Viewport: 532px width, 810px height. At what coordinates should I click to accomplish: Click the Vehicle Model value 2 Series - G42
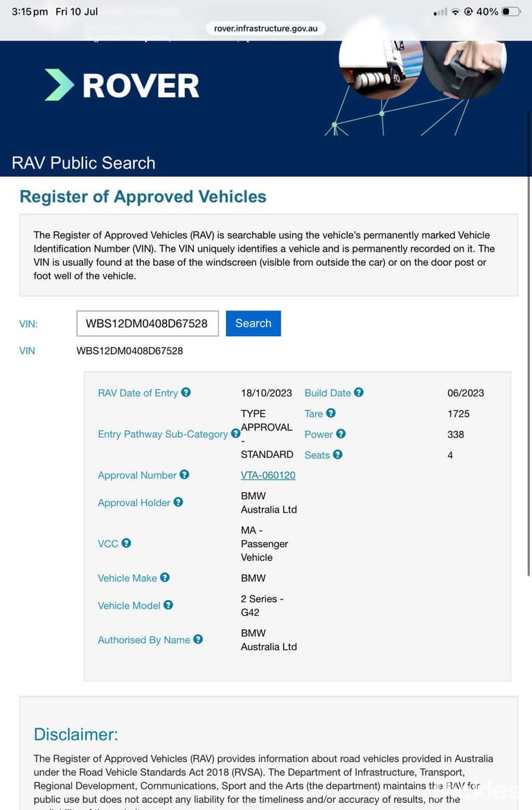coord(262,606)
